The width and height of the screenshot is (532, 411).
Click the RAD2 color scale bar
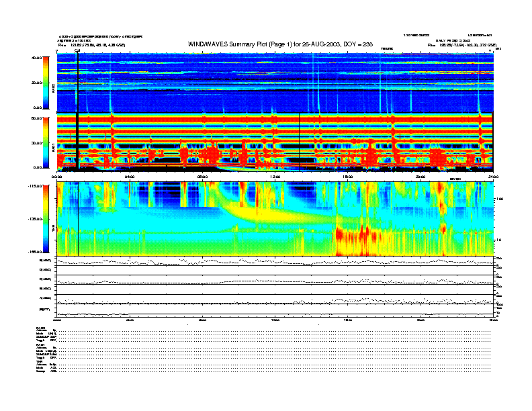click(46, 83)
